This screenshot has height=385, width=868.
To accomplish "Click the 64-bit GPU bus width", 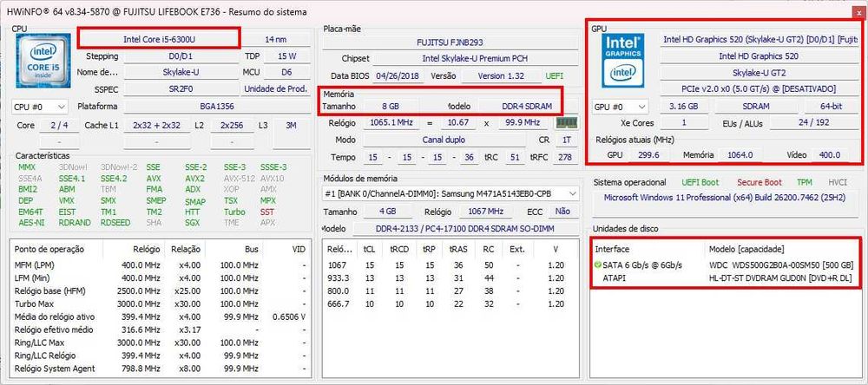I will click(x=832, y=106).
